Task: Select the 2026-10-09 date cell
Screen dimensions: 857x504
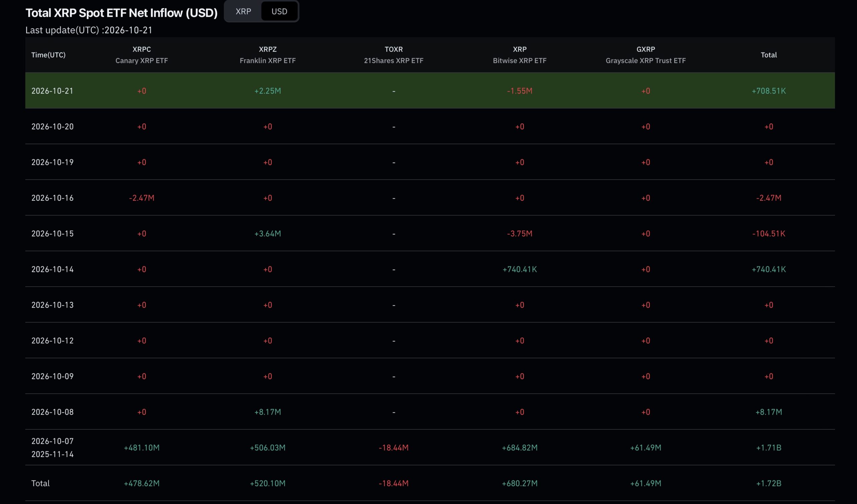Action: (52, 377)
